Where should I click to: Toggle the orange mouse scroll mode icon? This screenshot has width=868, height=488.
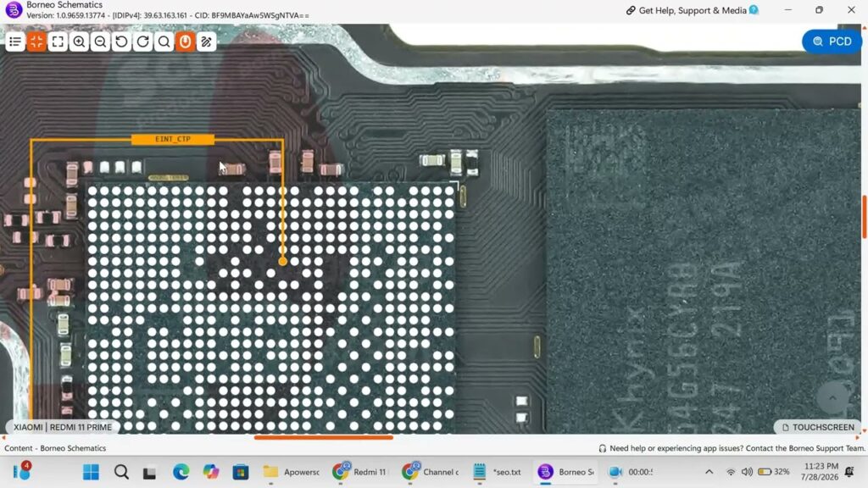click(x=185, y=42)
